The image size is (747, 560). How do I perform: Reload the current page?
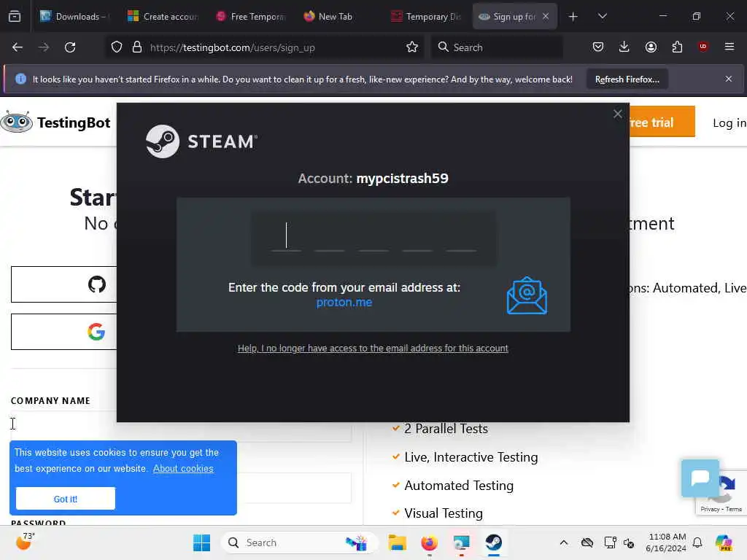(x=70, y=47)
